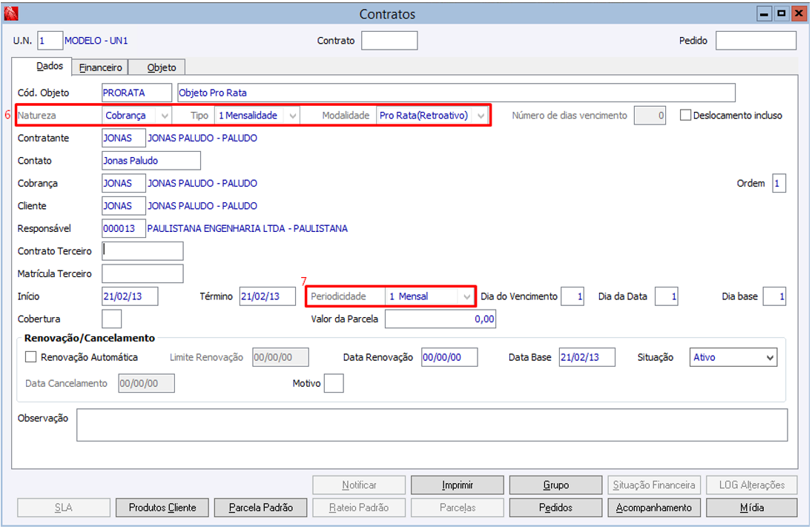Open the Natureza dropdown showing Cobrança

136,115
